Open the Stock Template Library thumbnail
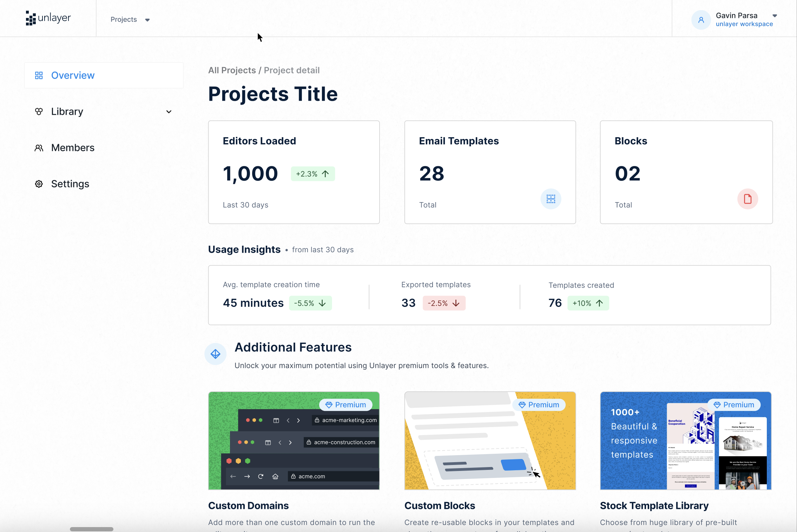The width and height of the screenshot is (797, 532). point(686,441)
